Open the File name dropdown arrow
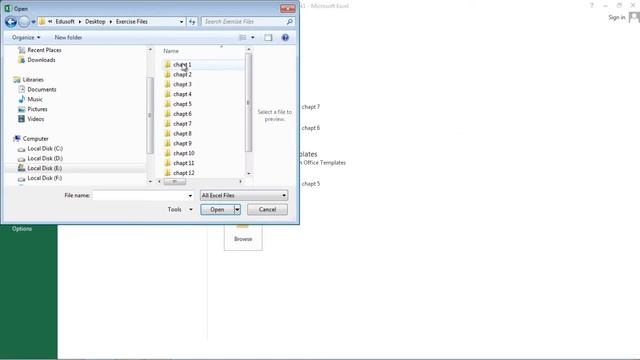 (190, 196)
